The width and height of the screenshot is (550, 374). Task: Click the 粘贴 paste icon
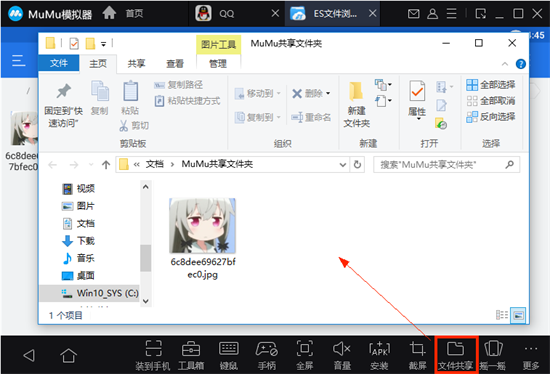click(130, 91)
